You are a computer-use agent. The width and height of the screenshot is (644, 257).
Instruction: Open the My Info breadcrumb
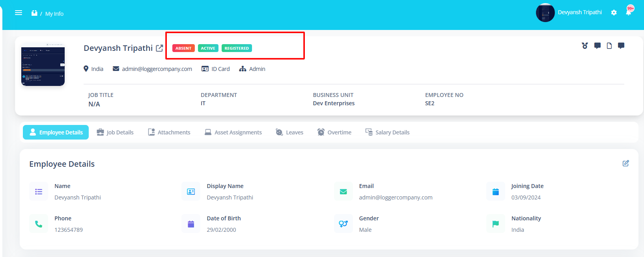(54, 14)
